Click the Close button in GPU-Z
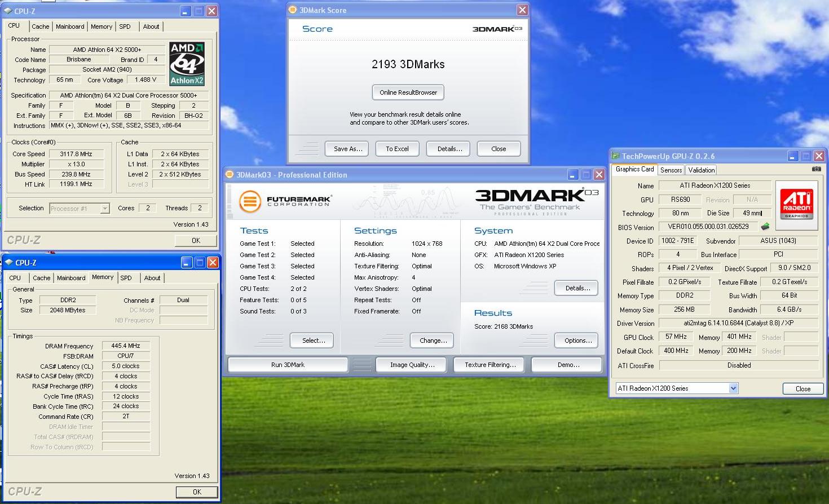The width and height of the screenshot is (829, 504). tap(803, 388)
